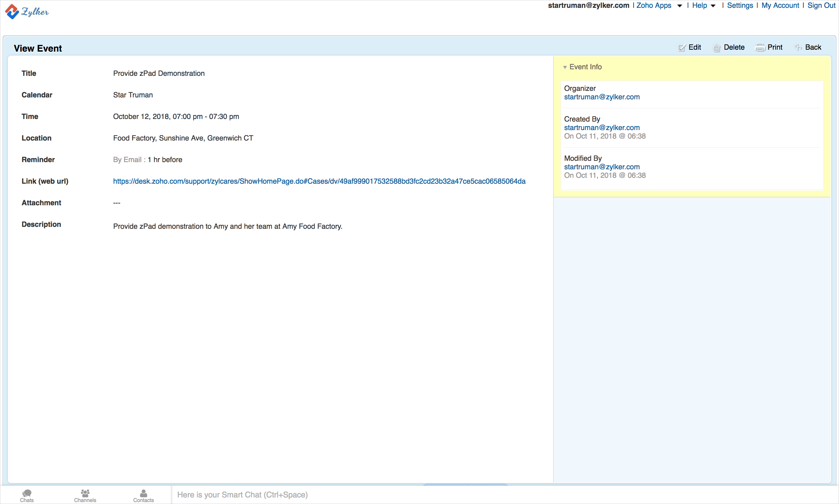Click the Print printer icon
The width and height of the screenshot is (839, 504).
click(x=760, y=48)
